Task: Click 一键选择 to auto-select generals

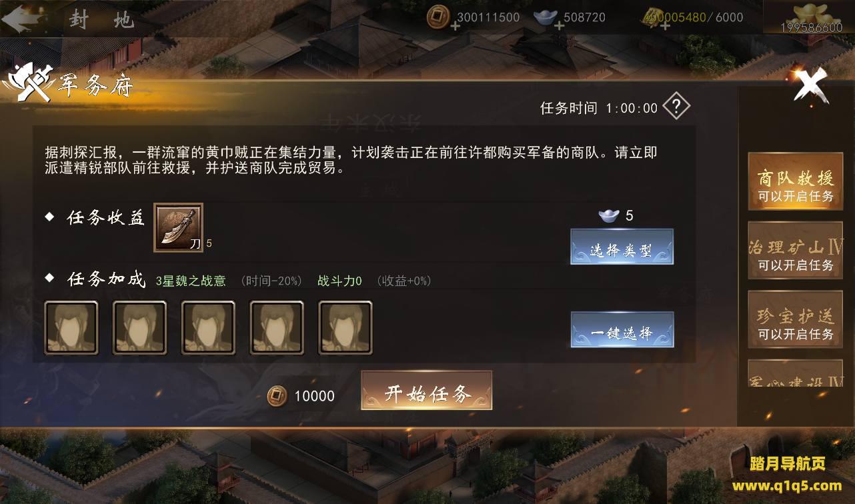Action: [622, 329]
